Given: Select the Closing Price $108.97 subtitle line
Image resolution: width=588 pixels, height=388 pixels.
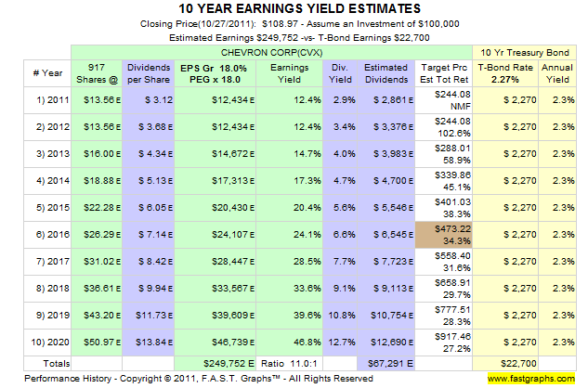Looking at the screenshot, I should [x=300, y=24].
